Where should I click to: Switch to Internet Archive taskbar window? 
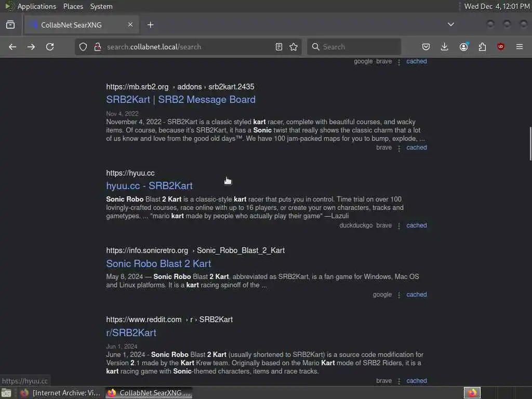pos(61,393)
